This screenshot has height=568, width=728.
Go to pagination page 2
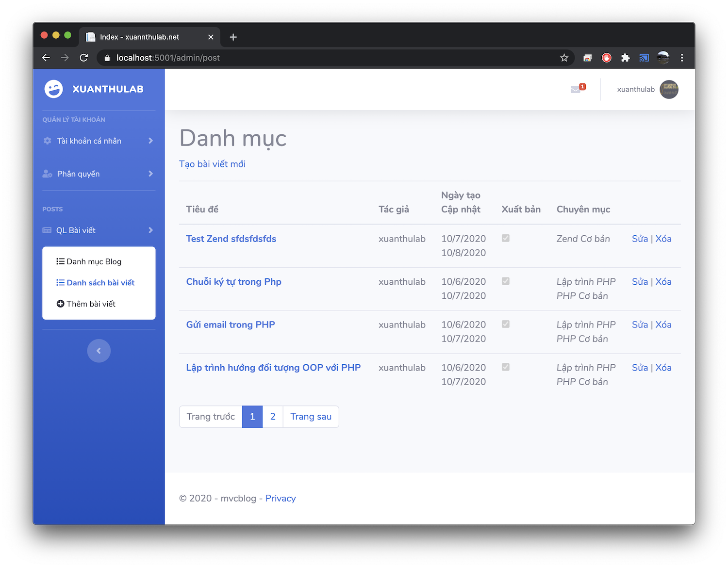tap(273, 417)
